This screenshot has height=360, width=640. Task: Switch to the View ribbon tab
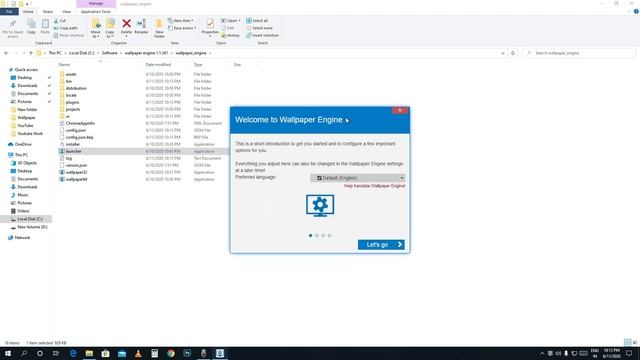66,11
